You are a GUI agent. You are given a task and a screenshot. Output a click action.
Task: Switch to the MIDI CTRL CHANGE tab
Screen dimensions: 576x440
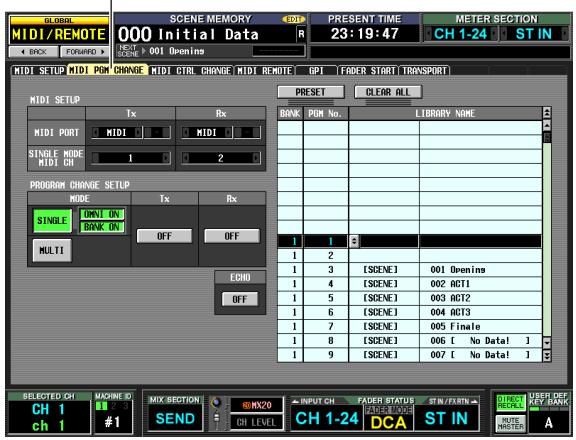pos(191,71)
